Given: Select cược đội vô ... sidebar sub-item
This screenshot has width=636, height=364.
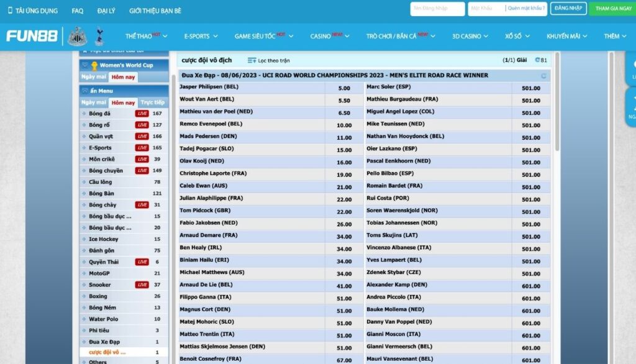Looking at the screenshot, I should tap(107, 352).
